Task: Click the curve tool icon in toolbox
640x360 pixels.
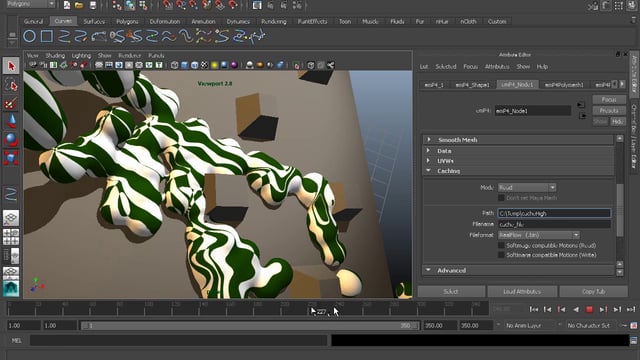Action: coord(11,194)
